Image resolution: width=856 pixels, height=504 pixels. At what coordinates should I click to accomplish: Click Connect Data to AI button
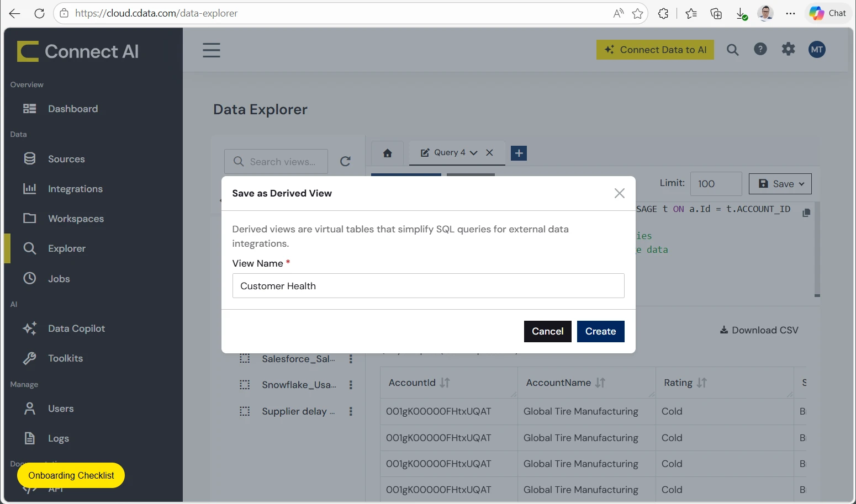[655, 50]
